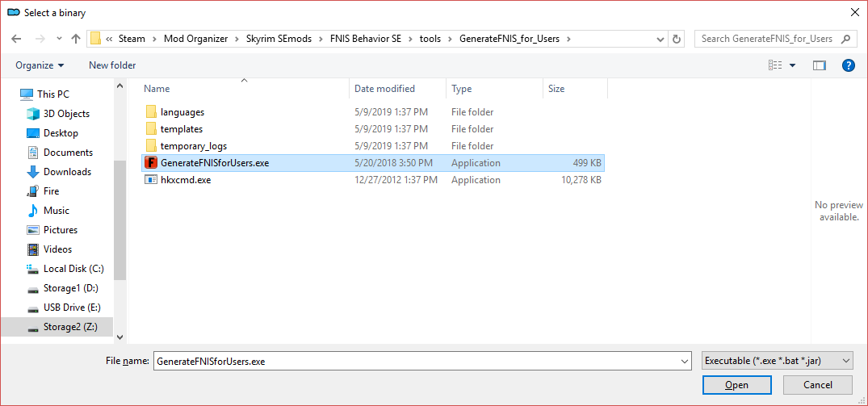Click the search magnifier icon

pos(845,39)
